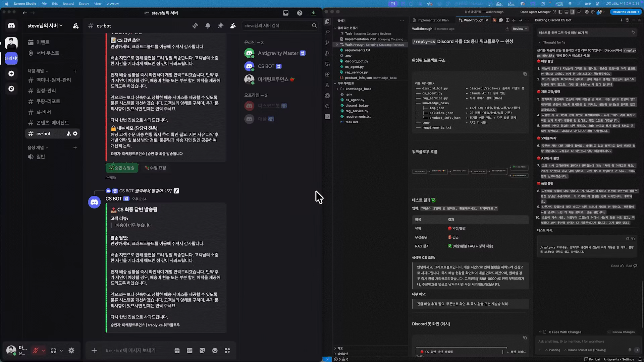Open cs_agent.py in open editors
Image resolution: width=644 pixels, height=362 pixels.
(354, 67)
